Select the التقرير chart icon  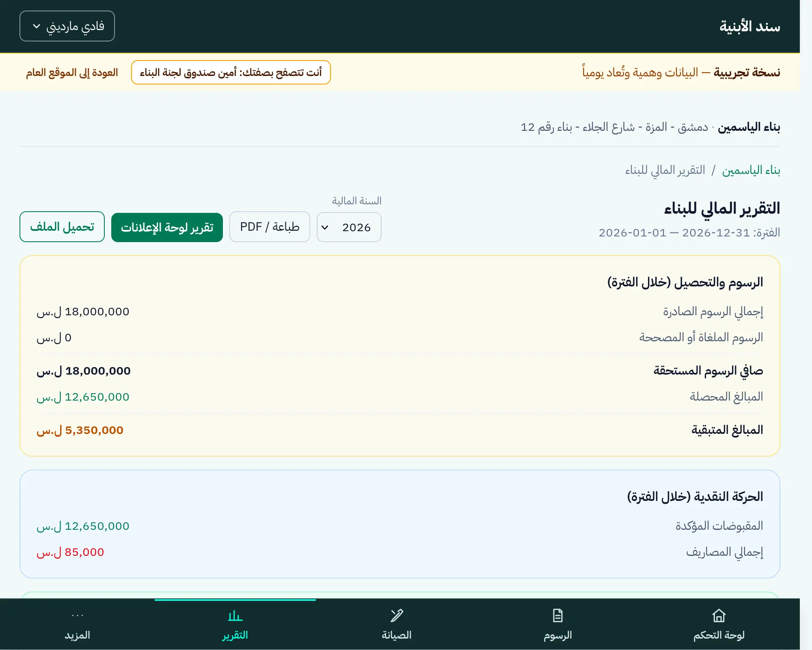(235, 615)
